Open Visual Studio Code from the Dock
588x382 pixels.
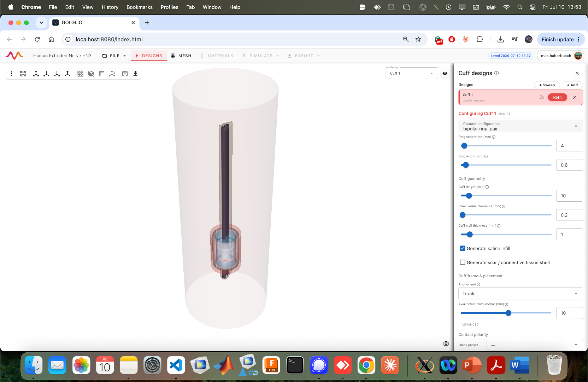coord(176,365)
